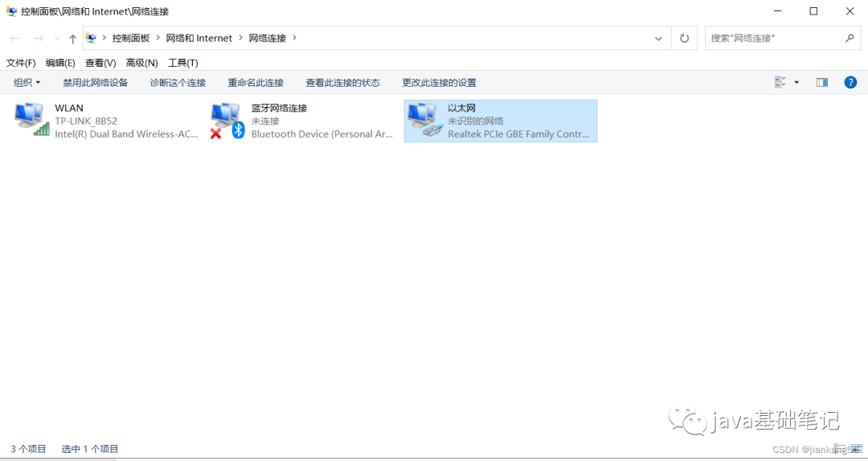
Task: Click the 蓝牙网络连接 label
Action: coord(279,108)
